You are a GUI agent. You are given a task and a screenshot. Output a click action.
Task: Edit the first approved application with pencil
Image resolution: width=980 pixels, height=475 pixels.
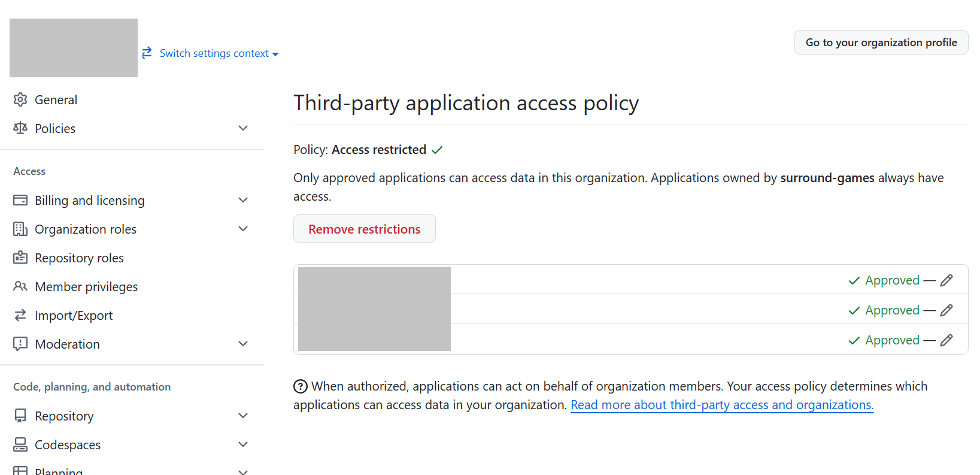point(946,280)
